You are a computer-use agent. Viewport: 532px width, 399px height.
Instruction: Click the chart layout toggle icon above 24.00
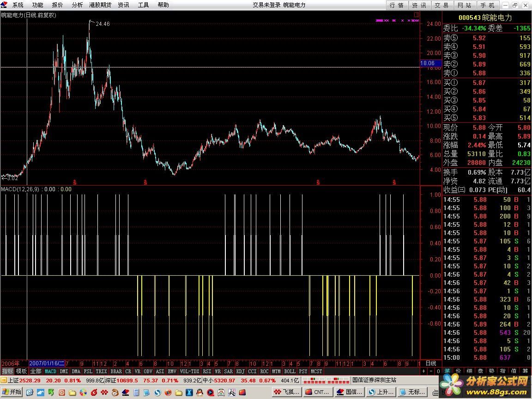coord(417,15)
